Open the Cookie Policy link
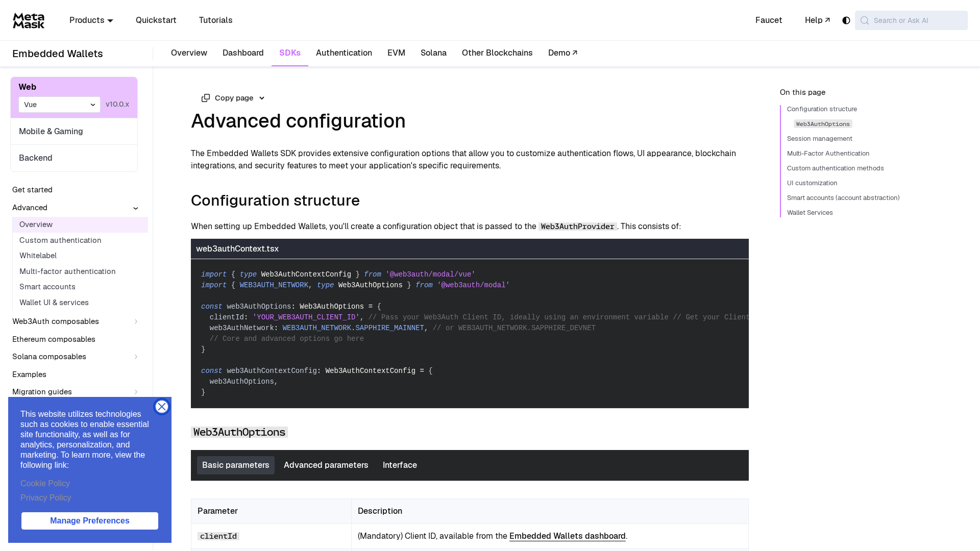The width and height of the screenshot is (980, 551). pos(45,484)
